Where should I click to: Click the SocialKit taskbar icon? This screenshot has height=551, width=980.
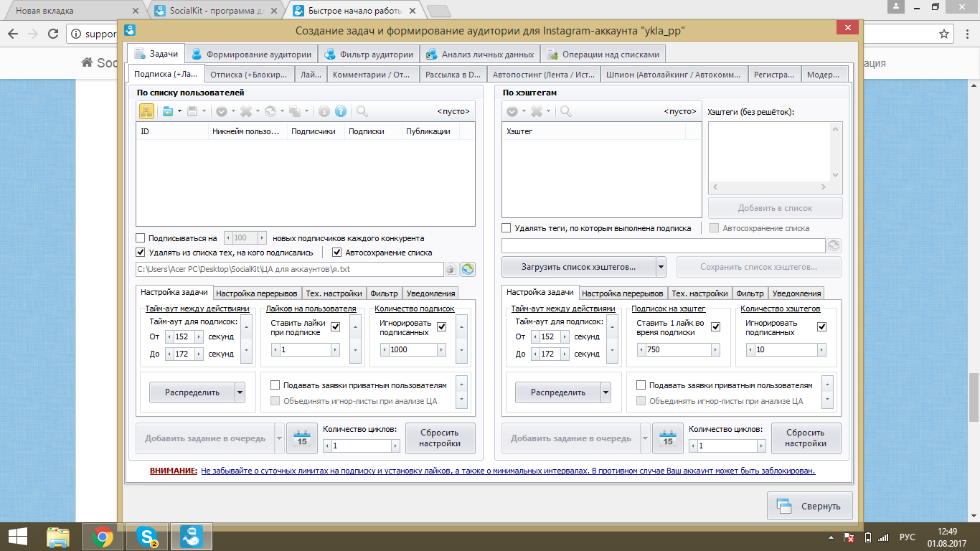192,536
